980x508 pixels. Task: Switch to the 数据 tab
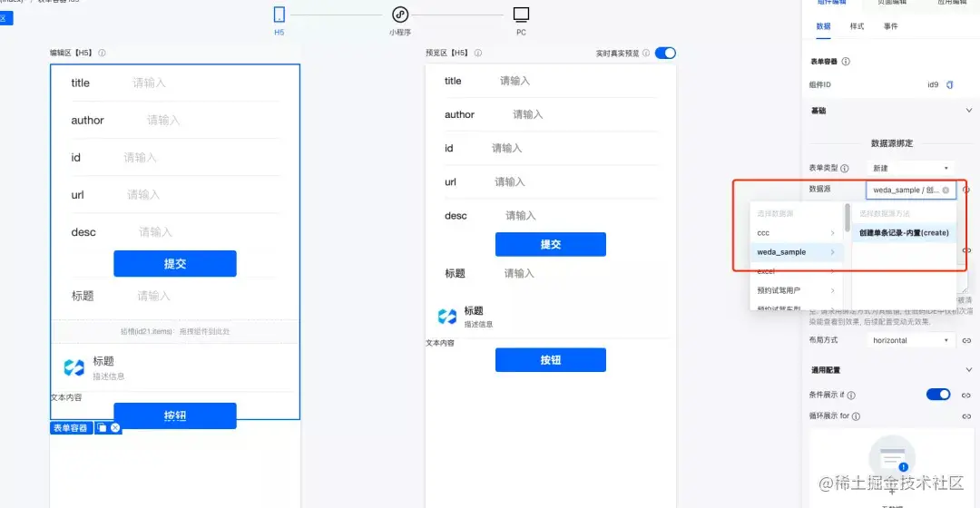coord(823,26)
